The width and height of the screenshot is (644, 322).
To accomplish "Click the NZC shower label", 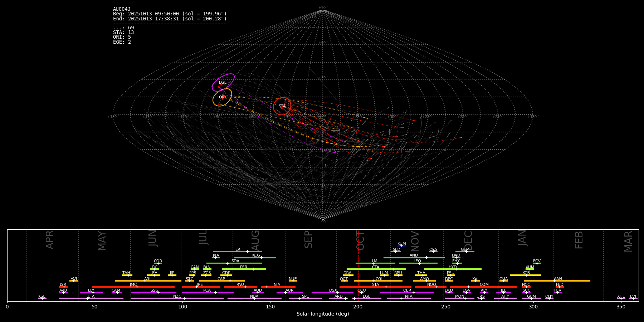I will (x=177, y=297).
